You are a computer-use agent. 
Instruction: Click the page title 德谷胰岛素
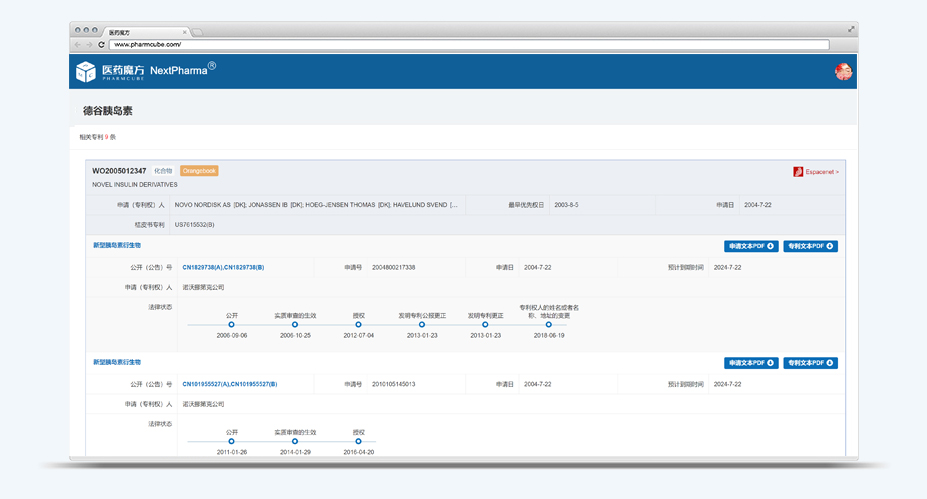[108, 111]
